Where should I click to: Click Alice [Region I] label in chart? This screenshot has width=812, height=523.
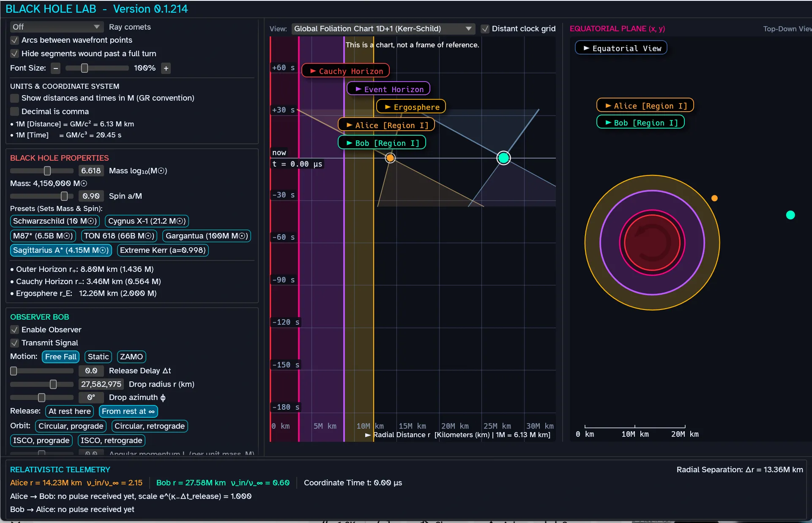click(x=386, y=125)
